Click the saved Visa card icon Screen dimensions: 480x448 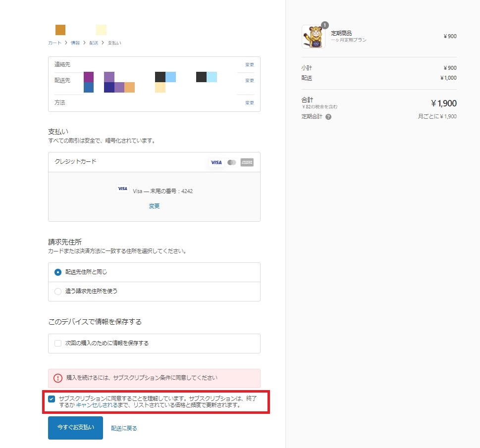coord(123,189)
